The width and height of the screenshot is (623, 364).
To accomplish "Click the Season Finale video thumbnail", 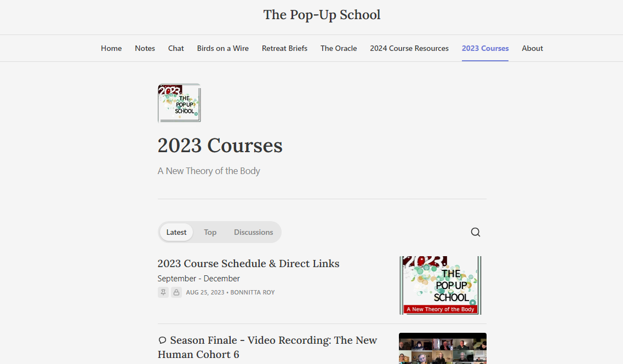I will pos(442,348).
